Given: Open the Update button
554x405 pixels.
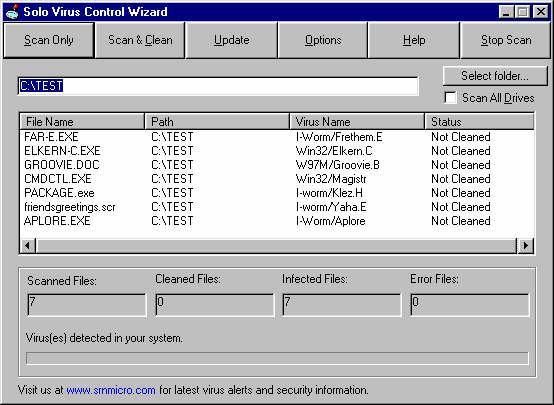Looking at the screenshot, I should (231, 40).
